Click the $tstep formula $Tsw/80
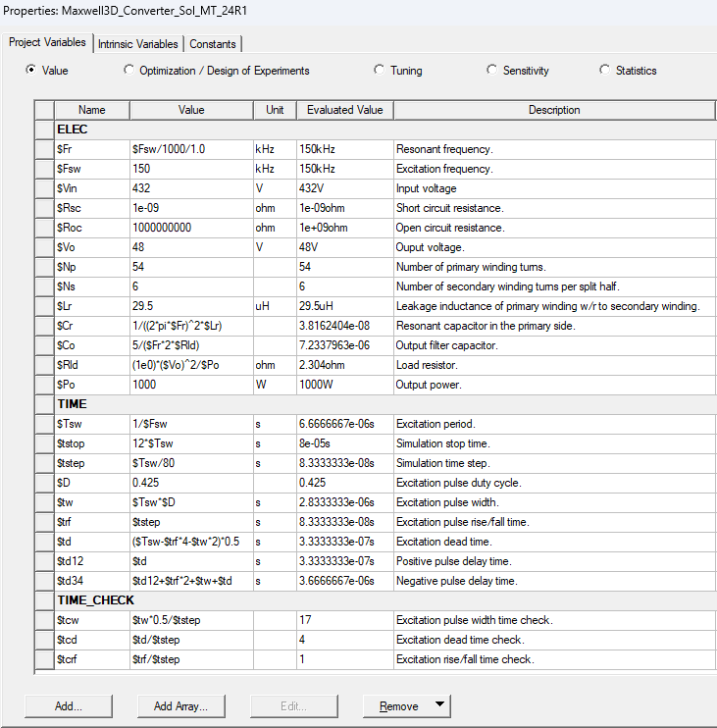717x728 pixels. click(191, 463)
